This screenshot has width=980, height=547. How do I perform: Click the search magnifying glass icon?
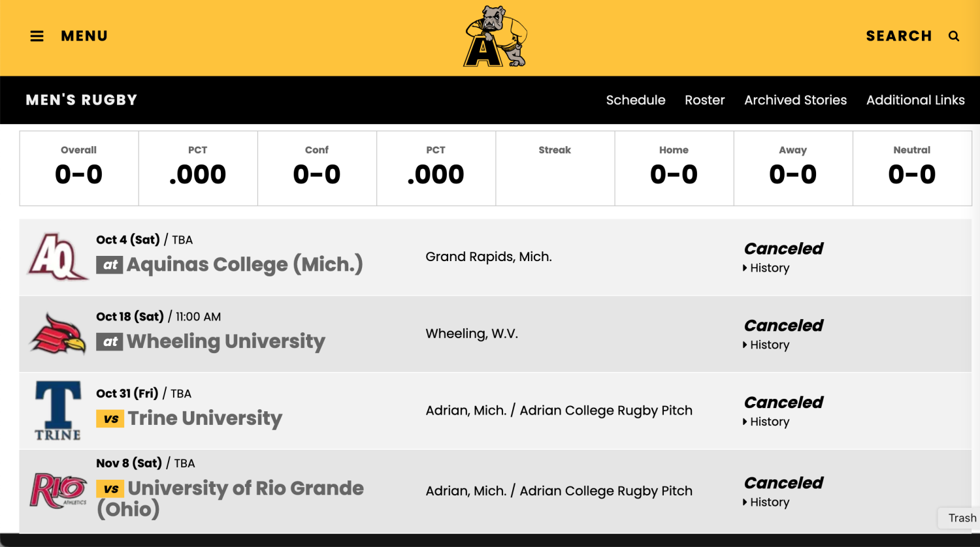click(954, 37)
